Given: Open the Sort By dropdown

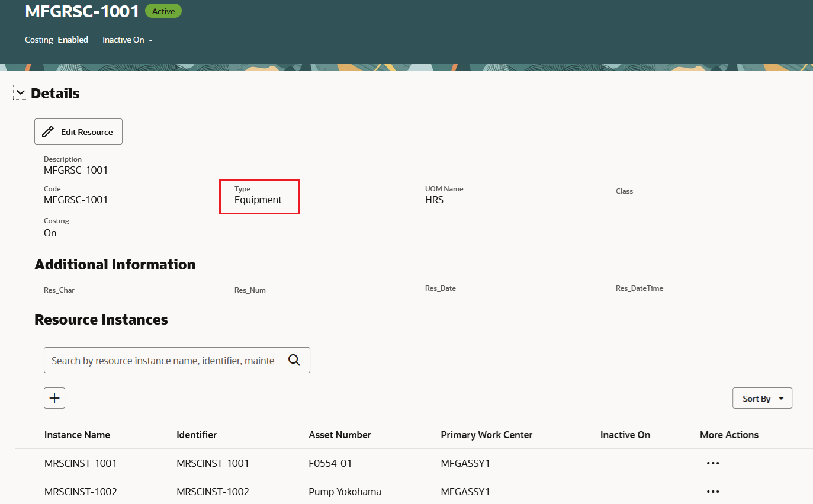Looking at the screenshot, I should click(763, 399).
